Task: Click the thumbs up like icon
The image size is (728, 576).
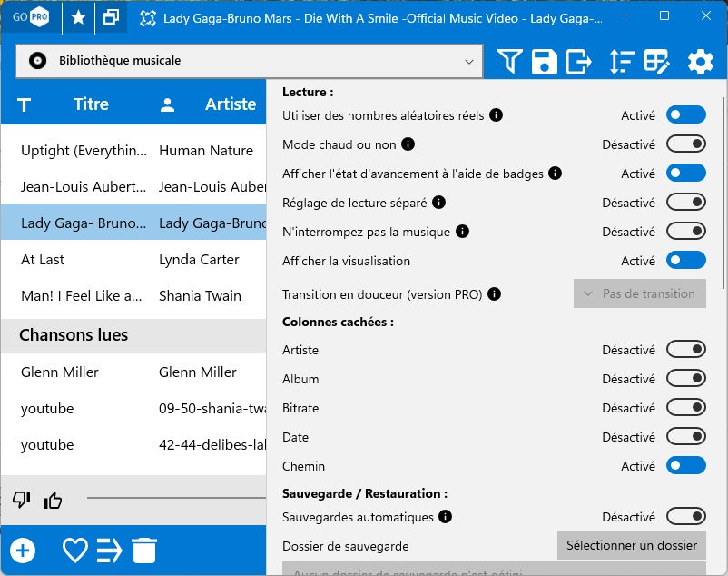Action: pyautogui.click(x=53, y=500)
